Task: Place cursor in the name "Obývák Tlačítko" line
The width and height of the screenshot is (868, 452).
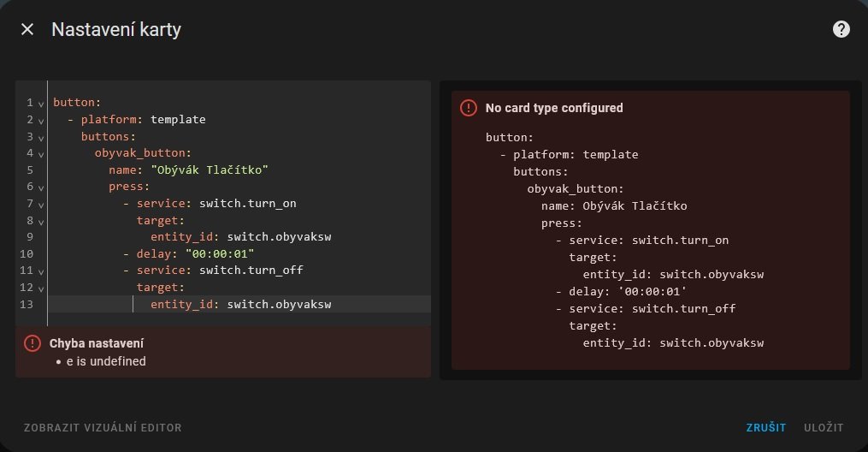Action: point(201,170)
